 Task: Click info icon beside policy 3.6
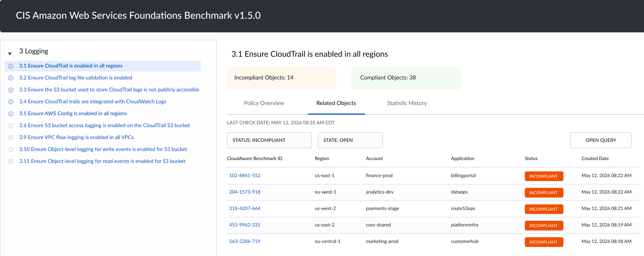11,125
